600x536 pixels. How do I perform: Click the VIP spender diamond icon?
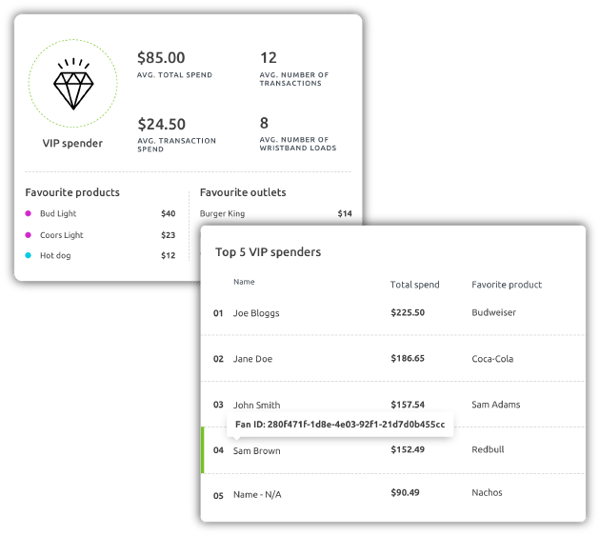tap(73, 84)
